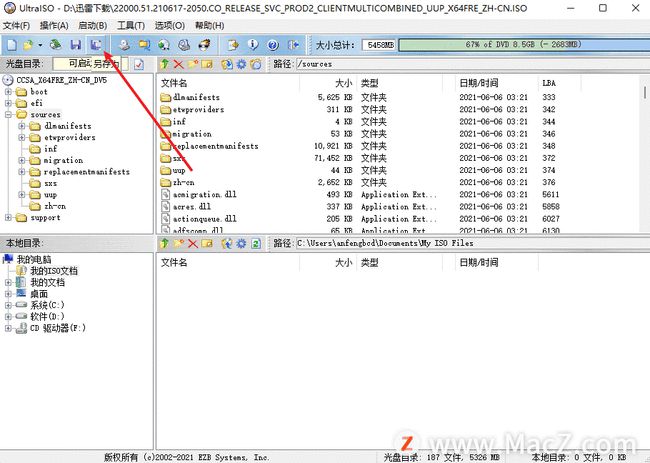Click the Add Files icon in disc pane

point(227,64)
